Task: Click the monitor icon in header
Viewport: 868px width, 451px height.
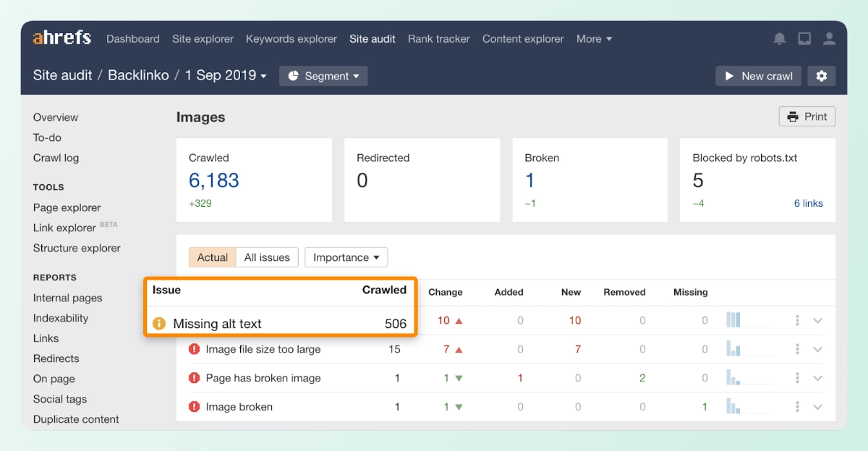Action: click(x=804, y=39)
